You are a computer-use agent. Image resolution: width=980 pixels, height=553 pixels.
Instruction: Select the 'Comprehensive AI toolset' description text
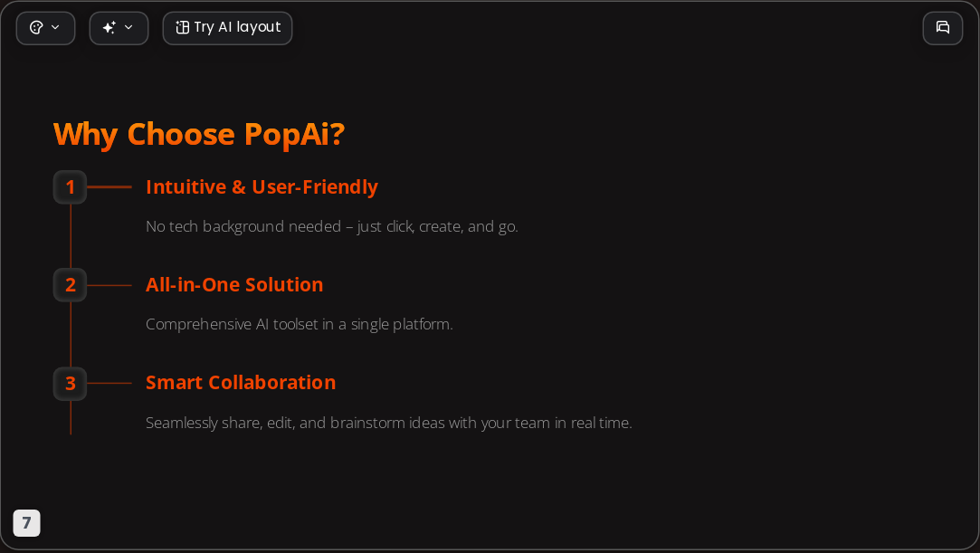(x=300, y=324)
